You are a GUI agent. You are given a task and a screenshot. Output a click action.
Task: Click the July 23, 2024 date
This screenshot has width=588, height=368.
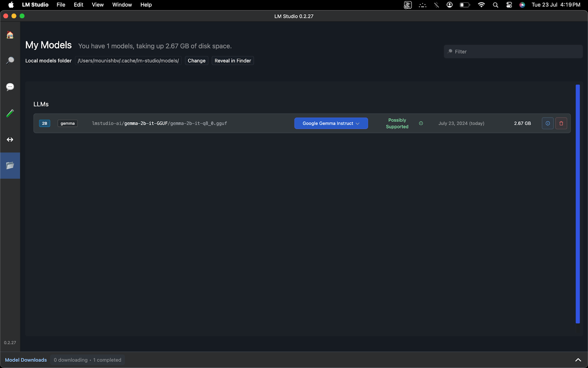pos(461,123)
